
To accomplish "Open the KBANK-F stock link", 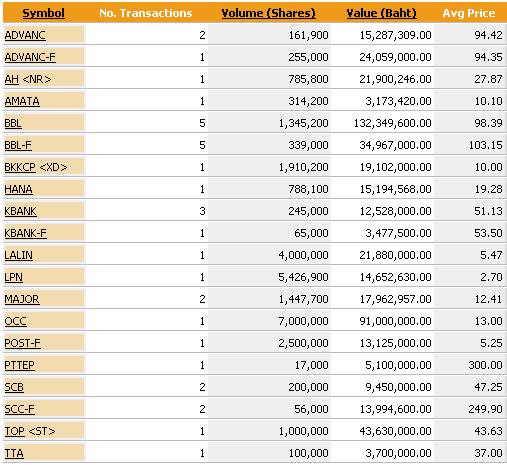I will 25,233.
